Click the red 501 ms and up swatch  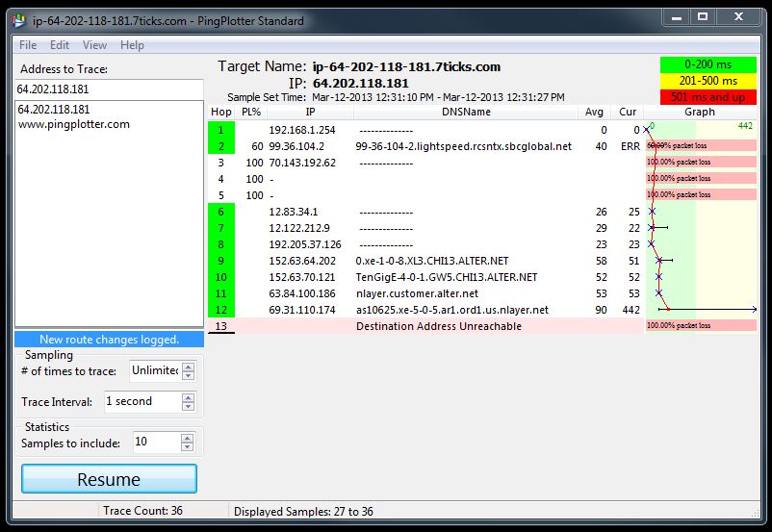tap(708, 97)
